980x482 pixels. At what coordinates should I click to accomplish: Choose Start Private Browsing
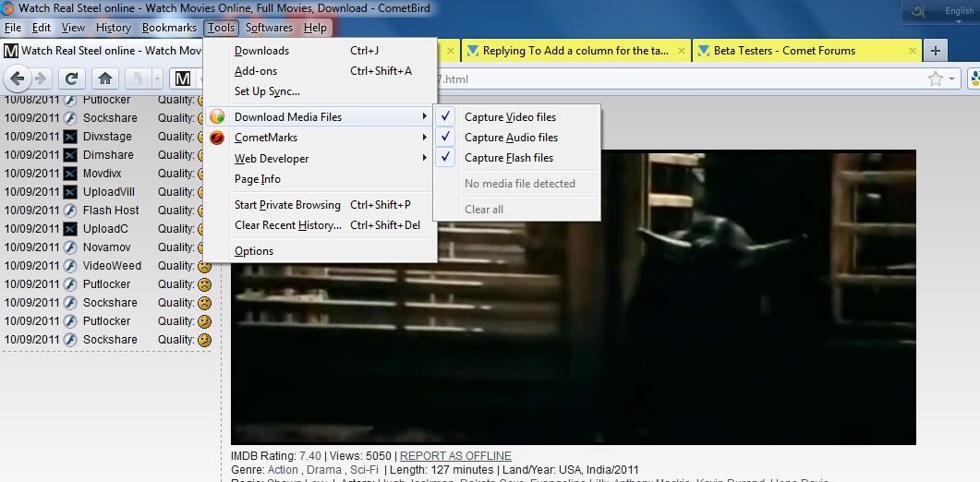(320, 205)
